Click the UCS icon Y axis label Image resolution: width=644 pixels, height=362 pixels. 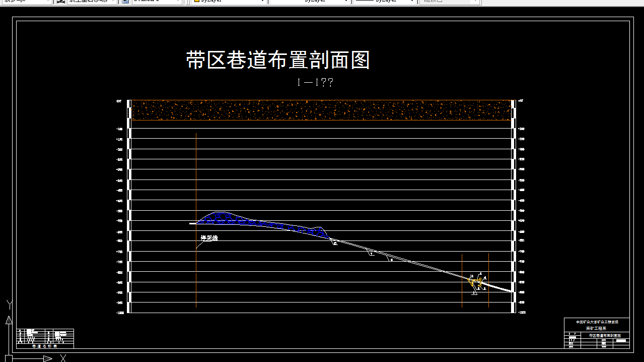coord(9,304)
